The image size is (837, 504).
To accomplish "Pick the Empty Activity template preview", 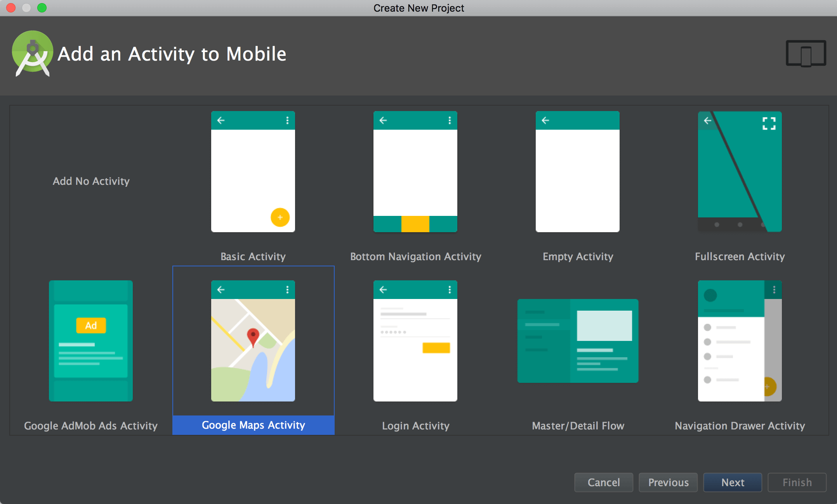I will point(577,172).
